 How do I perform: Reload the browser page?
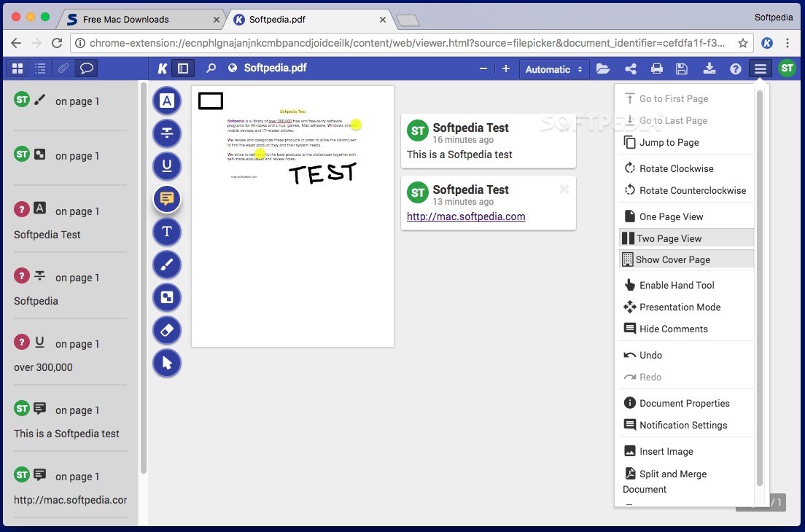click(x=57, y=43)
